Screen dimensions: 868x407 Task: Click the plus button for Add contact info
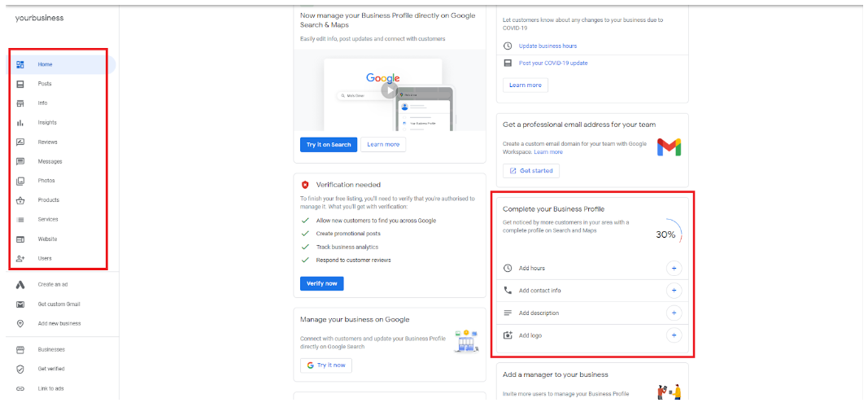click(674, 291)
